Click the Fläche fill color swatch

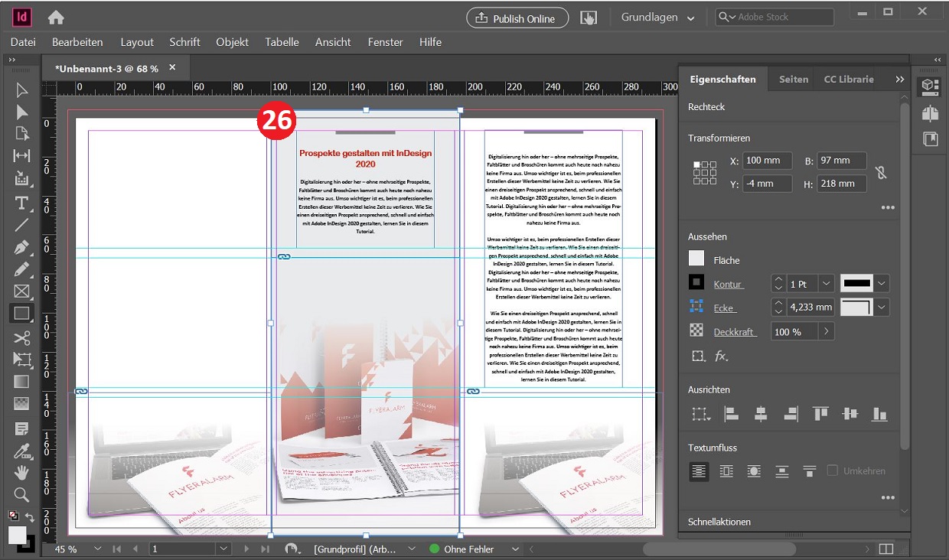click(696, 259)
